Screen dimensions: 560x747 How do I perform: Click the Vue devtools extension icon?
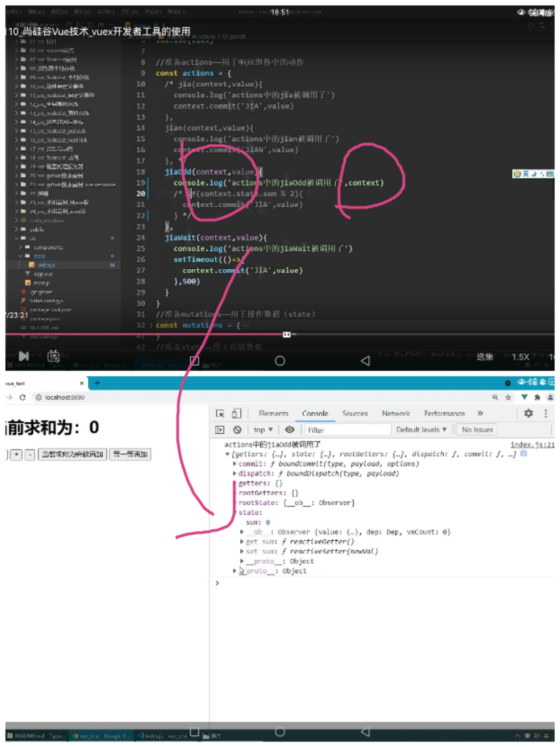(524, 397)
